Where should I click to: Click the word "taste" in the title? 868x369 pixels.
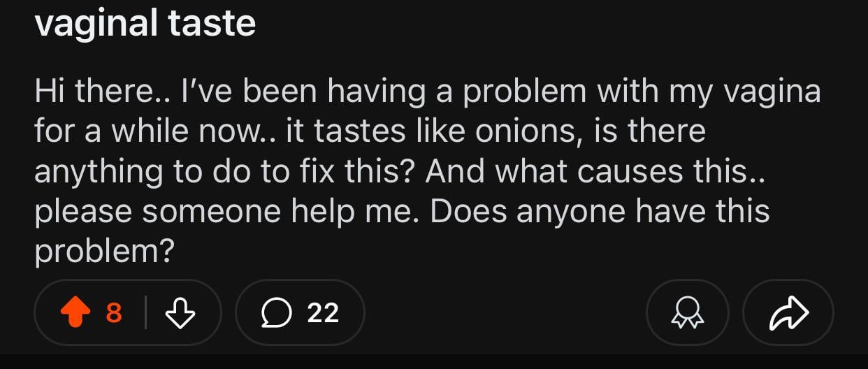click(212, 23)
